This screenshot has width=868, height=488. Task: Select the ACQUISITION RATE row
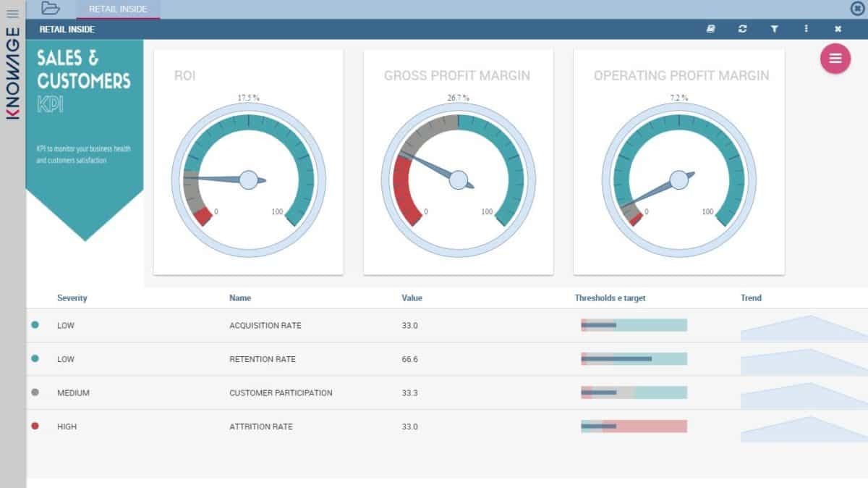point(265,326)
